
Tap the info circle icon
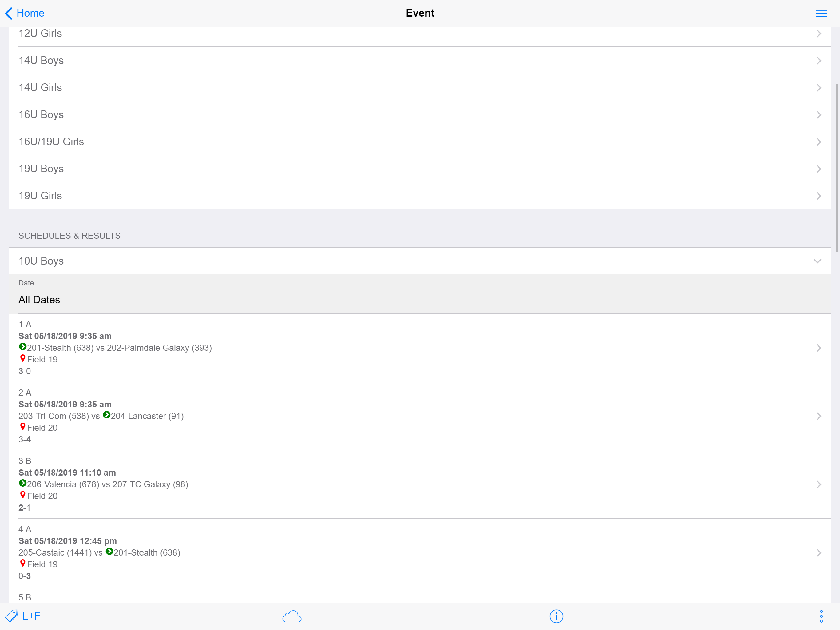coord(556,616)
